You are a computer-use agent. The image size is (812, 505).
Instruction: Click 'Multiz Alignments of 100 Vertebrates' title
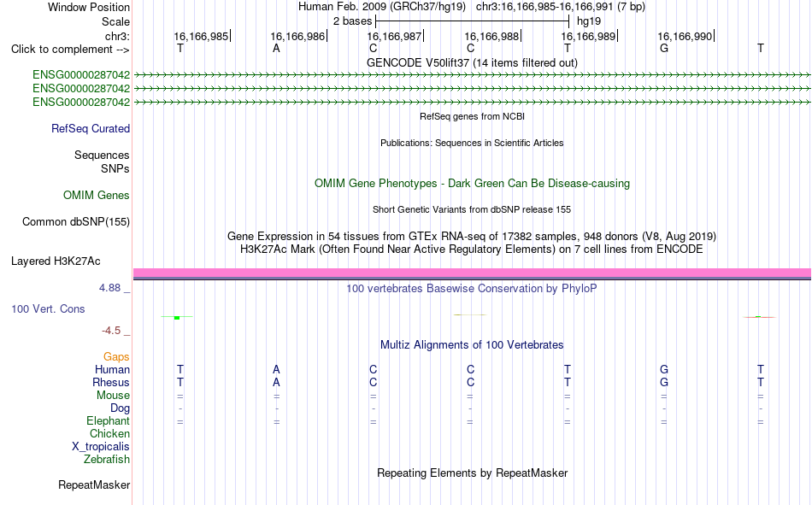(472, 345)
